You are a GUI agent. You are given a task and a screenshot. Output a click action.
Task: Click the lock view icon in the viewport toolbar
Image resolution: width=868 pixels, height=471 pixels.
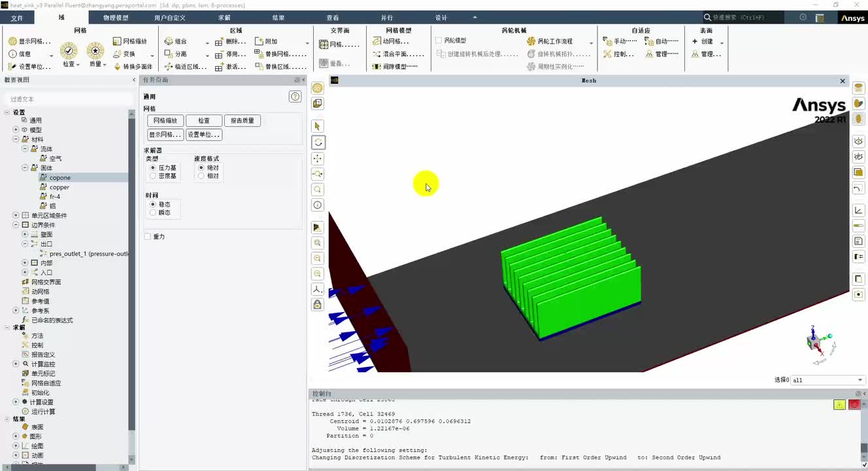coord(318,305)
